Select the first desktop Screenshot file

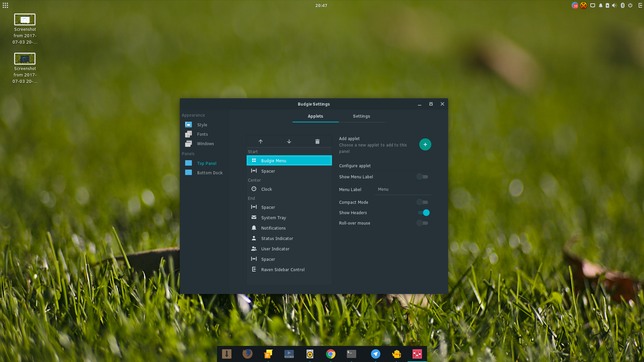[x=25, y=29]
